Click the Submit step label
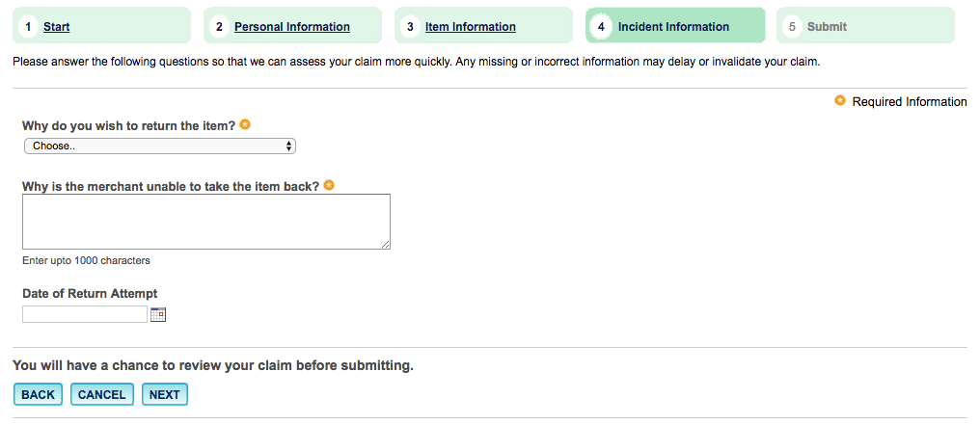980x425 pixels. pos(827,27)
